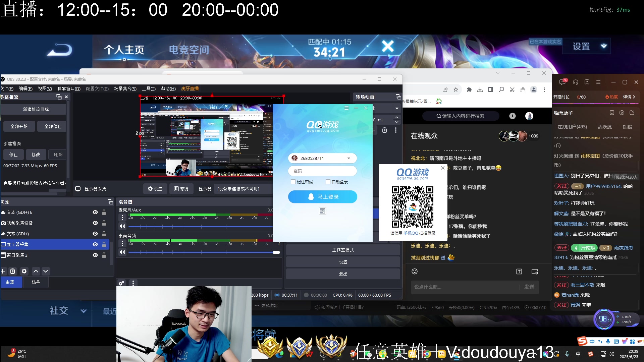The height and width of the screenshot is (362, 644).
Task: Click 麦克风/Aux volume slider track
Action: coord(201,227)
